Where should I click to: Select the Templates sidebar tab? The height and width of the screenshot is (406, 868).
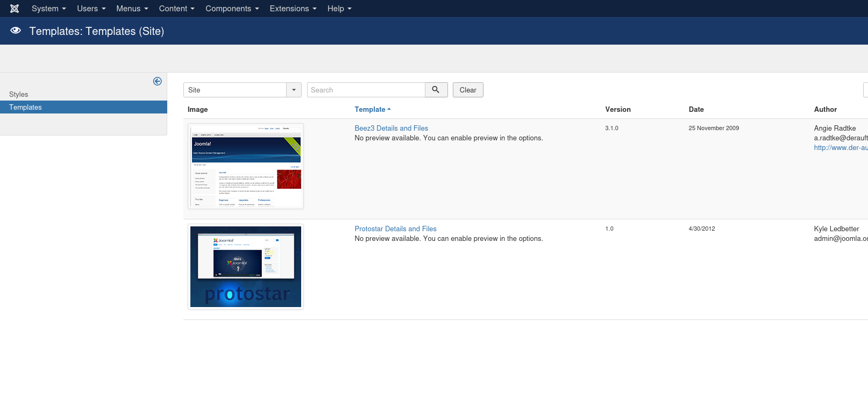point(25,107)
